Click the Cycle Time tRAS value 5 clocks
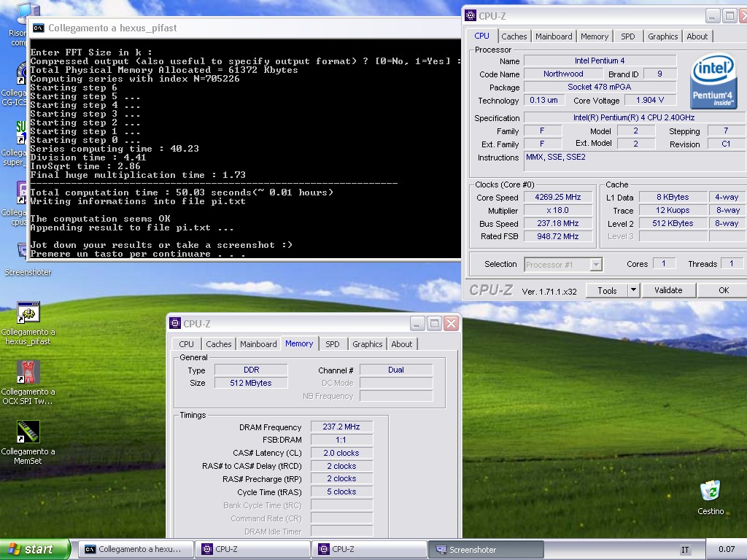 (341, 491)
